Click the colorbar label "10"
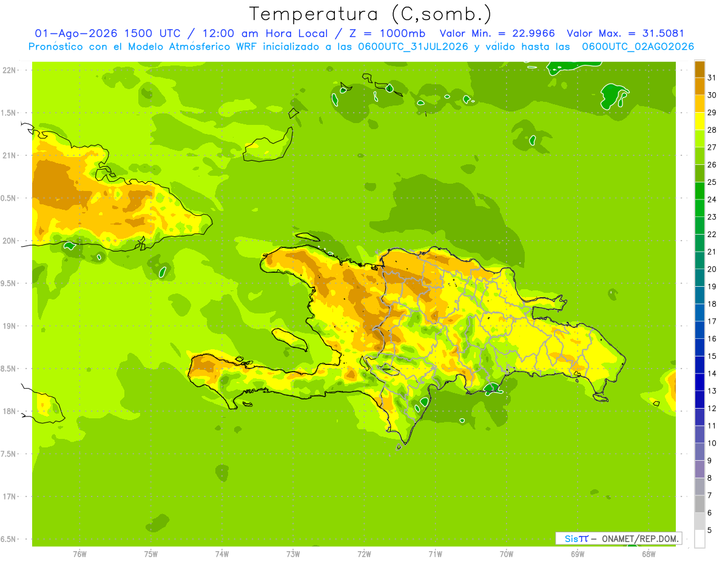728x562 pixels. coord(713,443)
